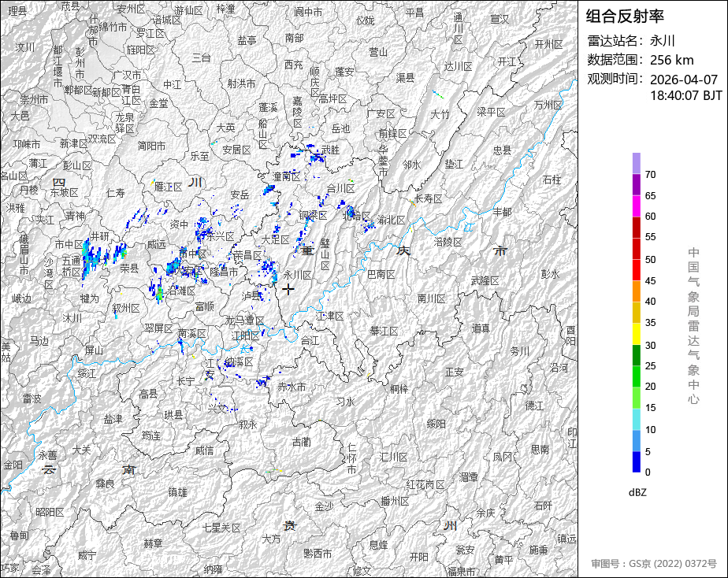728x578 pixels.
Task: Click the 龙马潭区 map label
Action: point(245,320)
